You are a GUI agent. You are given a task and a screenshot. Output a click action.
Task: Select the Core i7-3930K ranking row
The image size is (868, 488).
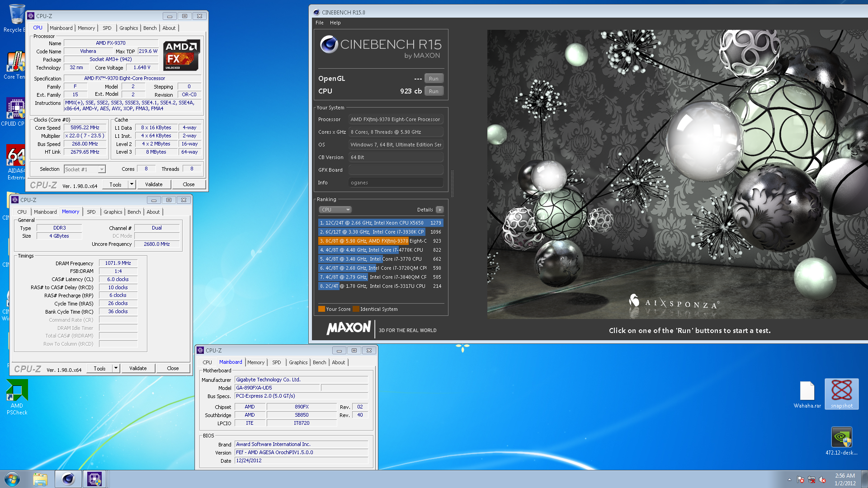click(x=381, y=232)
